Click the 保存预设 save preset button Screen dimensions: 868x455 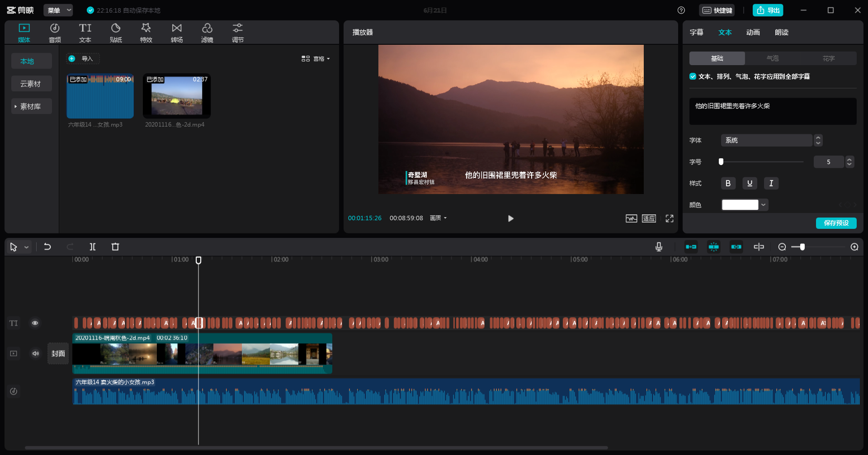(836, 223)
